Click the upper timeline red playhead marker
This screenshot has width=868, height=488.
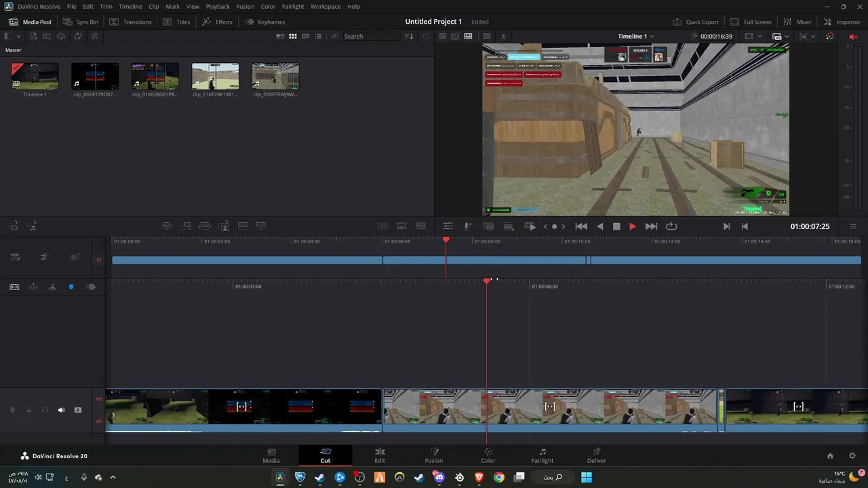446,239
